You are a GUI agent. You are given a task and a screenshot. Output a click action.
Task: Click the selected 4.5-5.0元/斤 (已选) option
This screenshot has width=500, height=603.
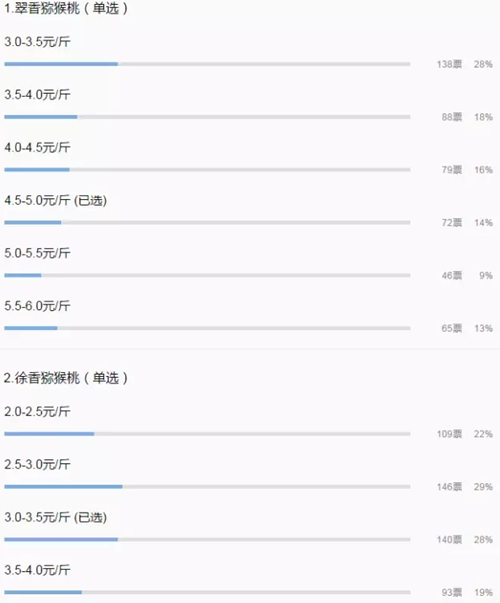55,200
